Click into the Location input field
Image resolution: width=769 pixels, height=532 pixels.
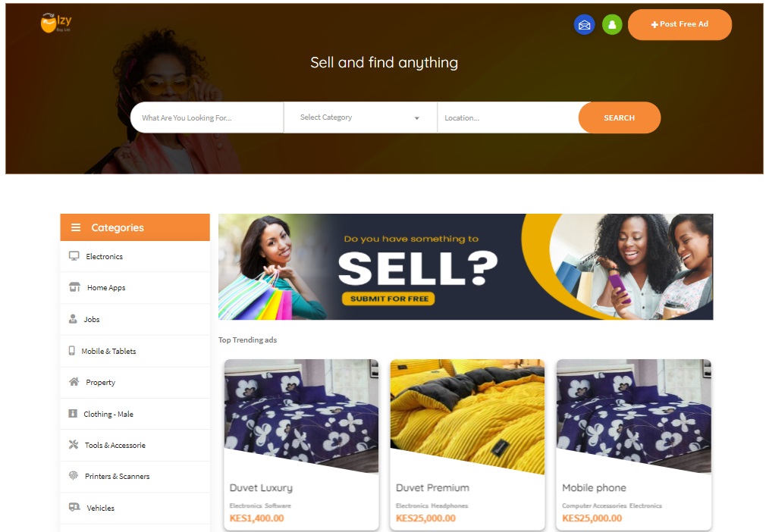point(508,117)
